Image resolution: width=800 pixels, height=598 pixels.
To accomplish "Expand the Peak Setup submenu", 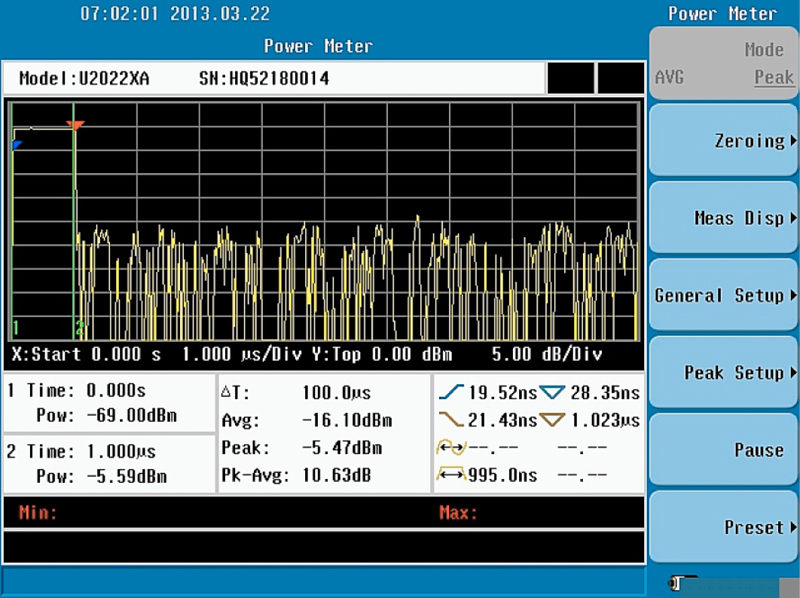I will pos(723,372).
